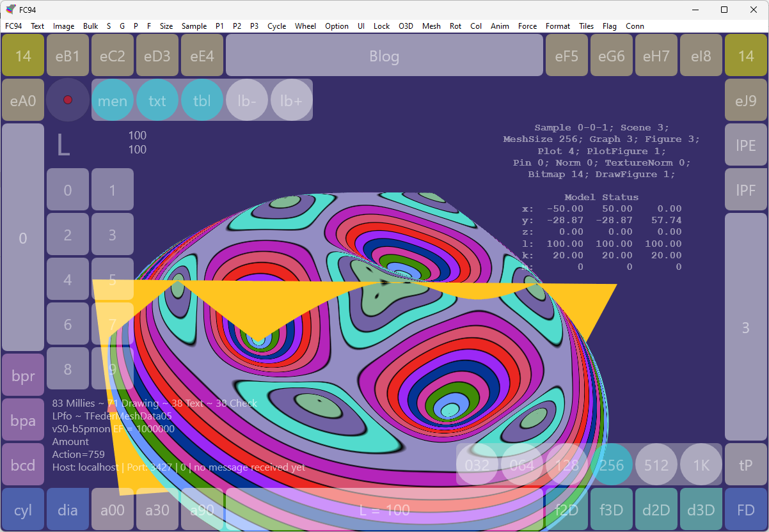769x532 pixels.
Task: Toggle the 1K resolution option
Action: [701, 465]
